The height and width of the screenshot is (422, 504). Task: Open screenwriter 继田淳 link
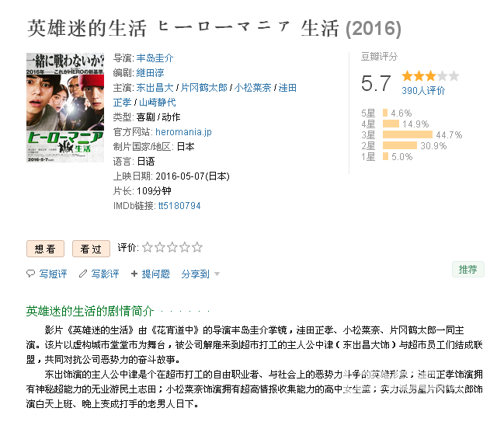pyautogui.click(x=150, y=73)
